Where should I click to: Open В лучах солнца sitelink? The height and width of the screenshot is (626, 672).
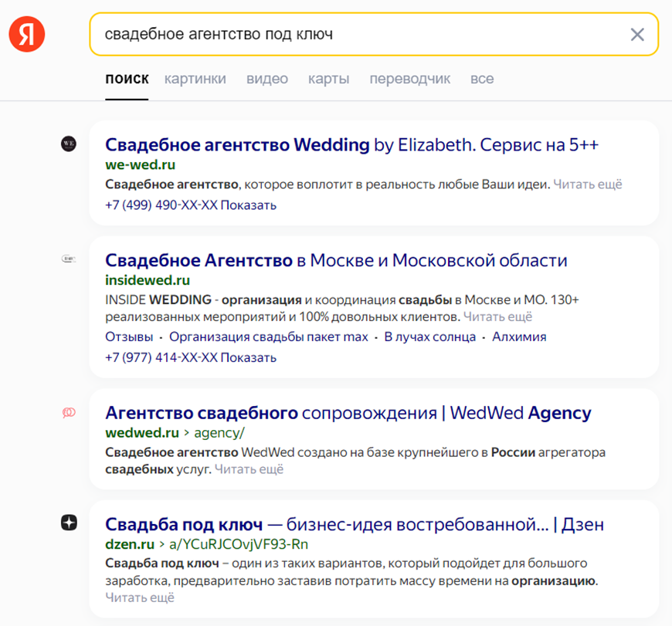pyautogui.click(x=430, y=337)
